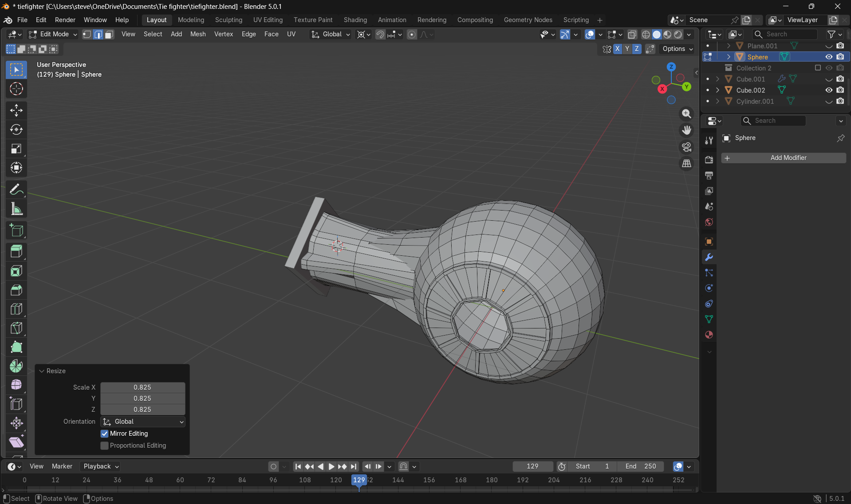
Task: Open the Mesh menu
Action: pos(198,34)
